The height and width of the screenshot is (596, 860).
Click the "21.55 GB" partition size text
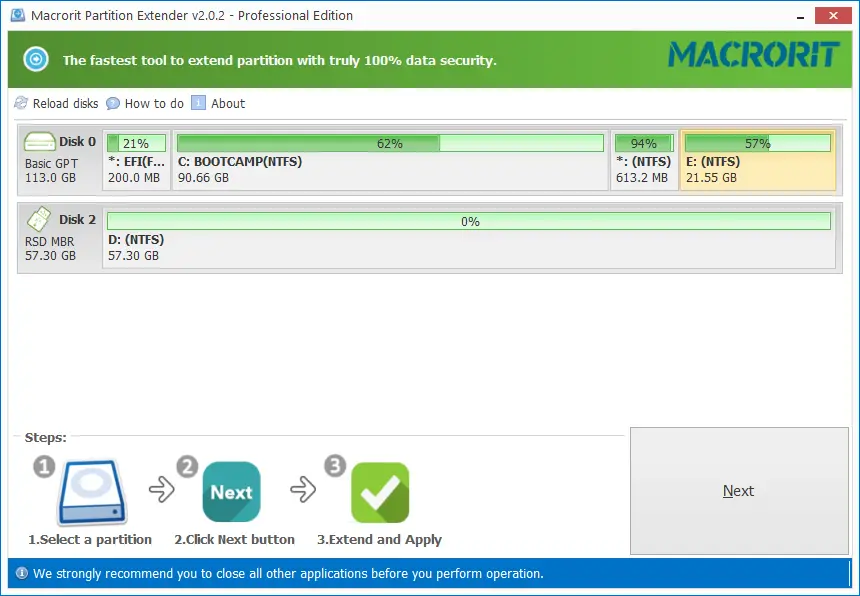(711, 178)
